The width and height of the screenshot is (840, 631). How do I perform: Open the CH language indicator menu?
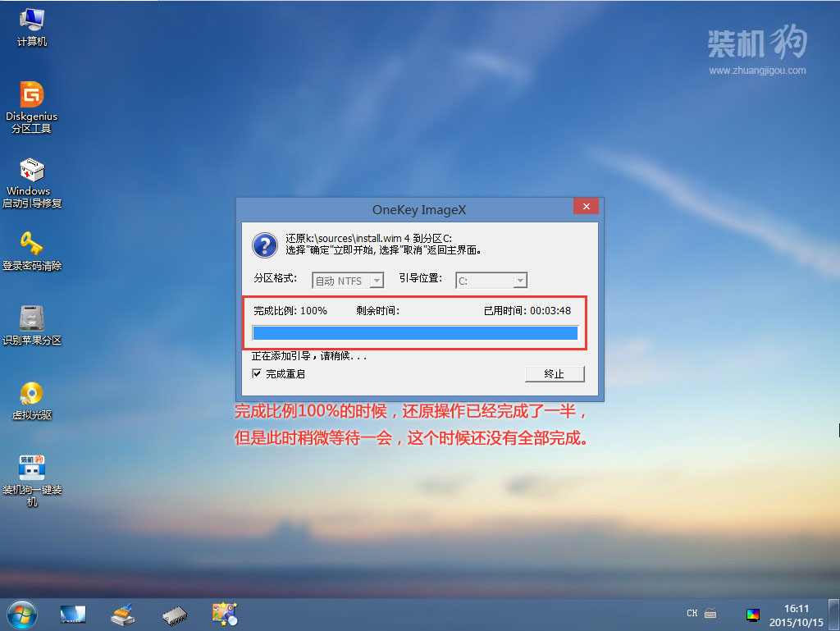coord(693,613)
